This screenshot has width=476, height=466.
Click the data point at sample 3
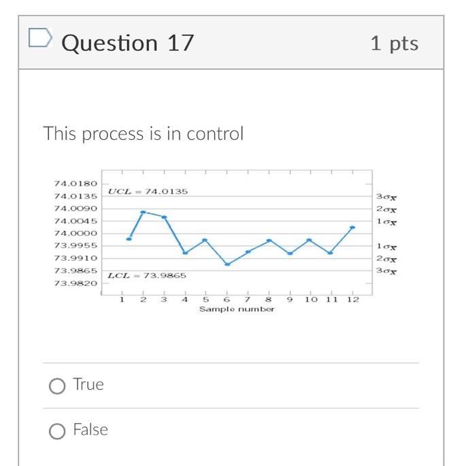(x=165, y=217)
